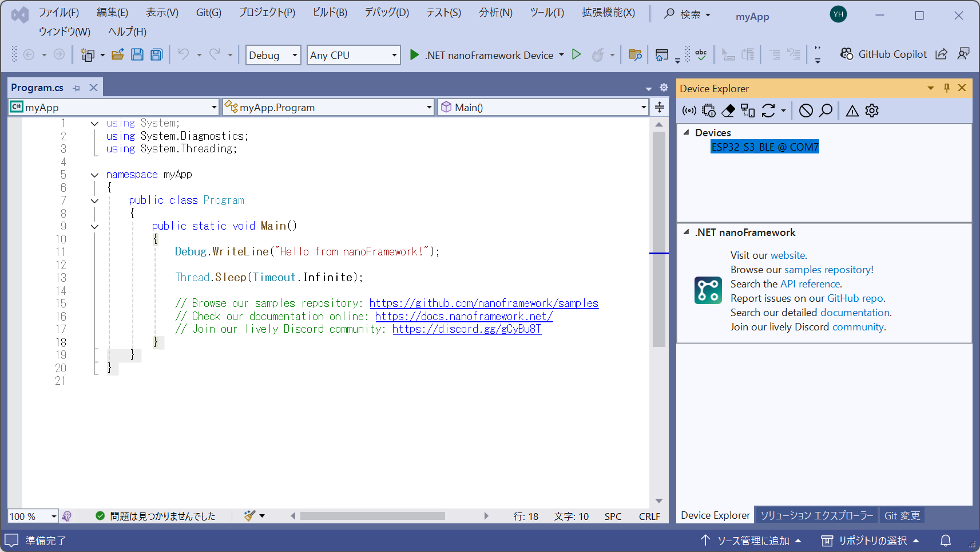Open the editor settings gear above code

(x=664, y=88)
